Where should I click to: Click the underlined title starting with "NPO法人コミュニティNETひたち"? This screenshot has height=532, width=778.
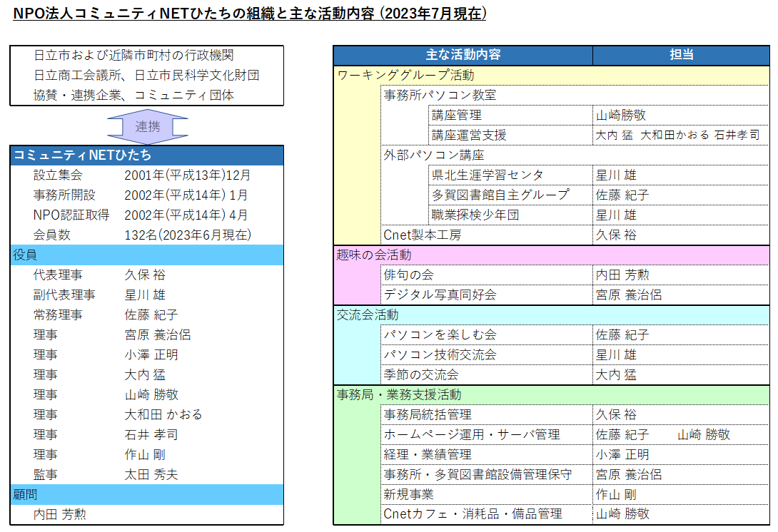coord(250,14)
